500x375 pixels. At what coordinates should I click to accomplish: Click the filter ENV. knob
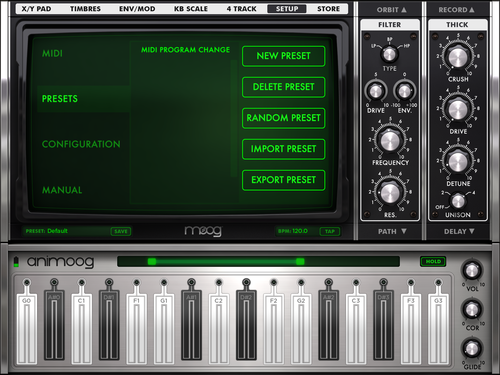pos(404,91)
